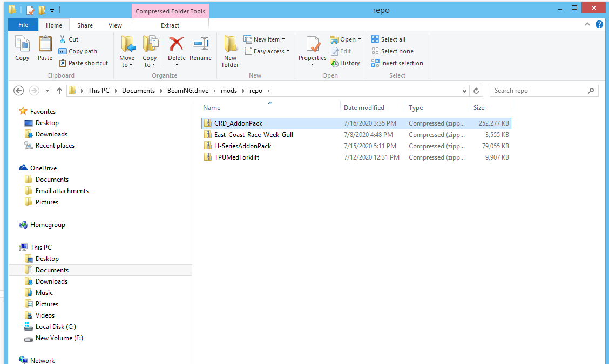Open the Customize Quick Access Toolbar dropdown
Viewport: 609px width, 364px height.
pyautogui.click(x=52, y=10)
